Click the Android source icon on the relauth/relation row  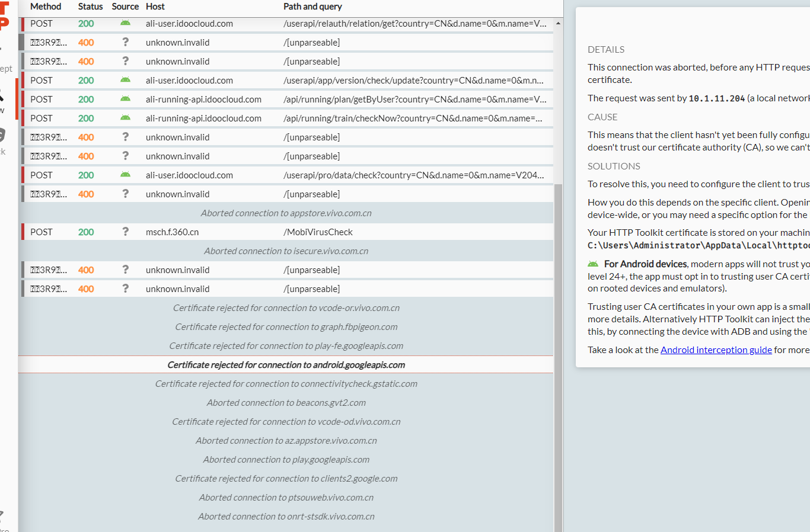(x=125, y=24)
